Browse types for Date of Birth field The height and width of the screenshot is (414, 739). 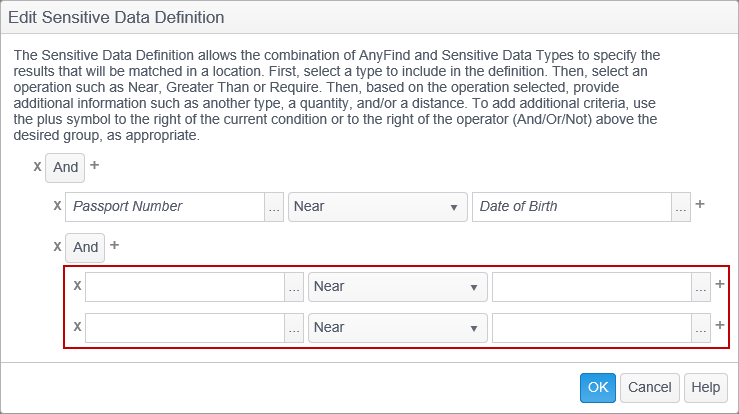681,207
